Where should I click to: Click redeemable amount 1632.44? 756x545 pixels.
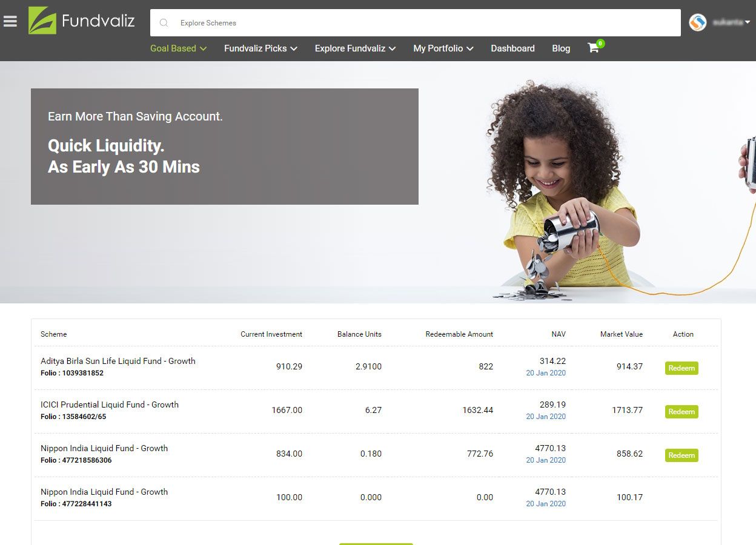pos(478,410)
